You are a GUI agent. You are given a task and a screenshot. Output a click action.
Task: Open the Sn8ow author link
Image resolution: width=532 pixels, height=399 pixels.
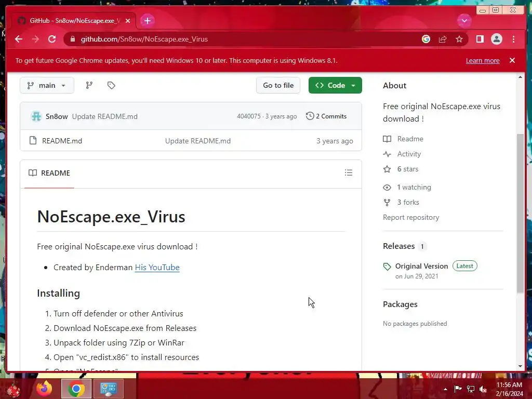(x=57, y=116)
